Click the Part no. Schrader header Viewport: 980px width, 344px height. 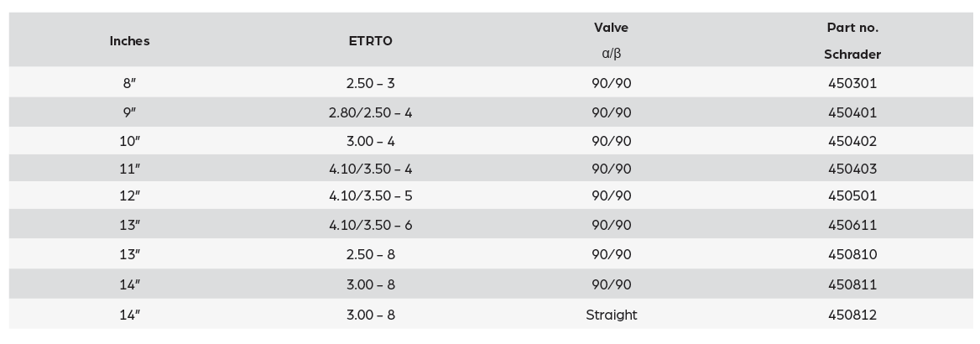click(x=852, y=40)
